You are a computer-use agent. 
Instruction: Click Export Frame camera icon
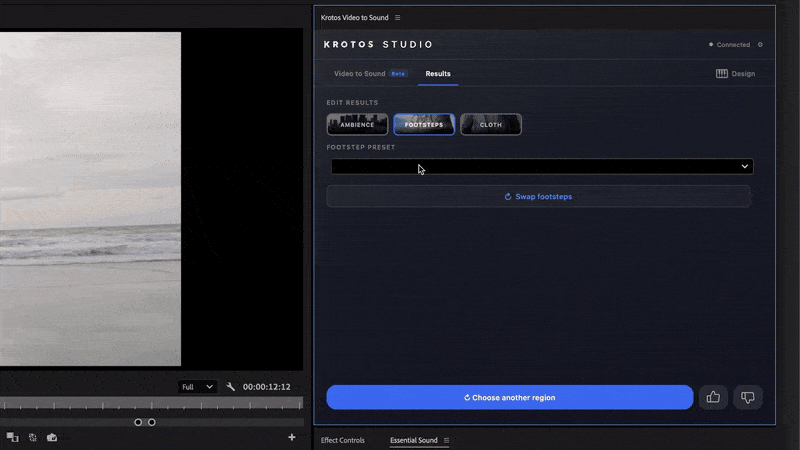52,437
